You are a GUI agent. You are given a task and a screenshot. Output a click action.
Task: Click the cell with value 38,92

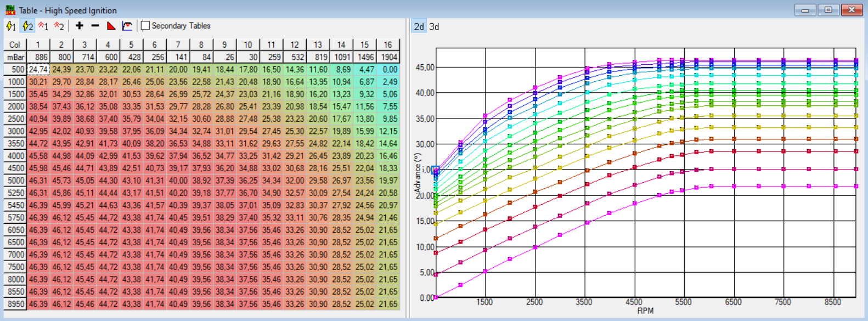coord(201,181)
